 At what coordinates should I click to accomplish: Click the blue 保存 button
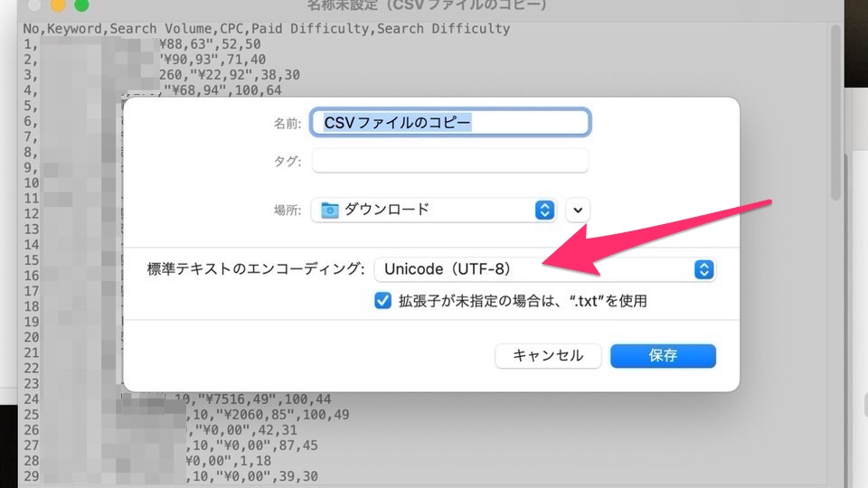coord(663,356)
